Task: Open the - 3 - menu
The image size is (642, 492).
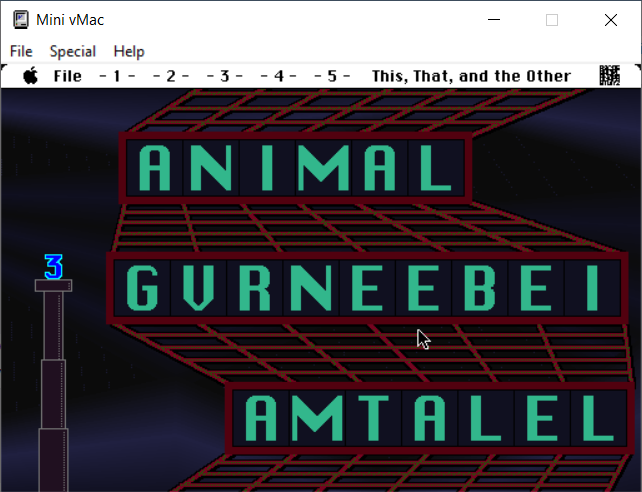Action: [x=224, y=76]
